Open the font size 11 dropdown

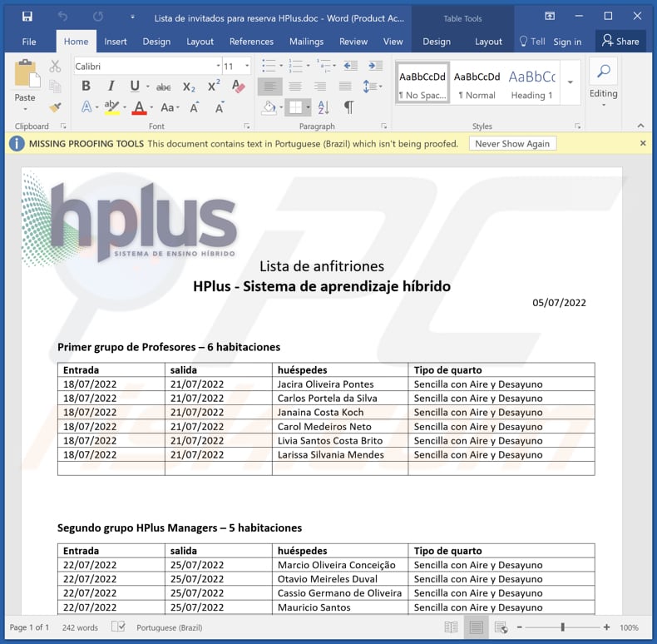pyautogui.click(x=247, y=67)
